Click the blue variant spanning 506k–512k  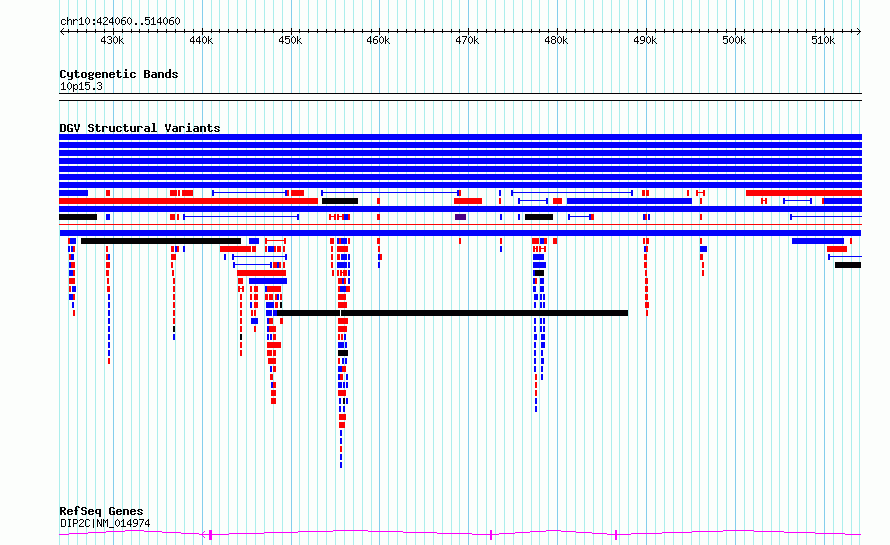pyautogui.click(x=818, y=241)
